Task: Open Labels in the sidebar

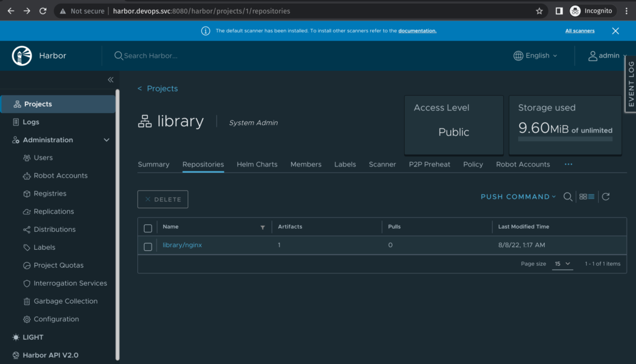Action: click(x=44, y=247)
